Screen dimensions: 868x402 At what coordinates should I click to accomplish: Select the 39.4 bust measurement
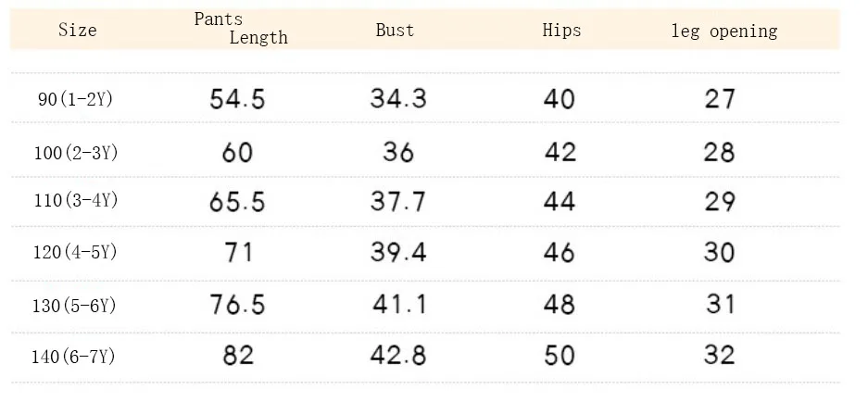[x=398, y=253]
